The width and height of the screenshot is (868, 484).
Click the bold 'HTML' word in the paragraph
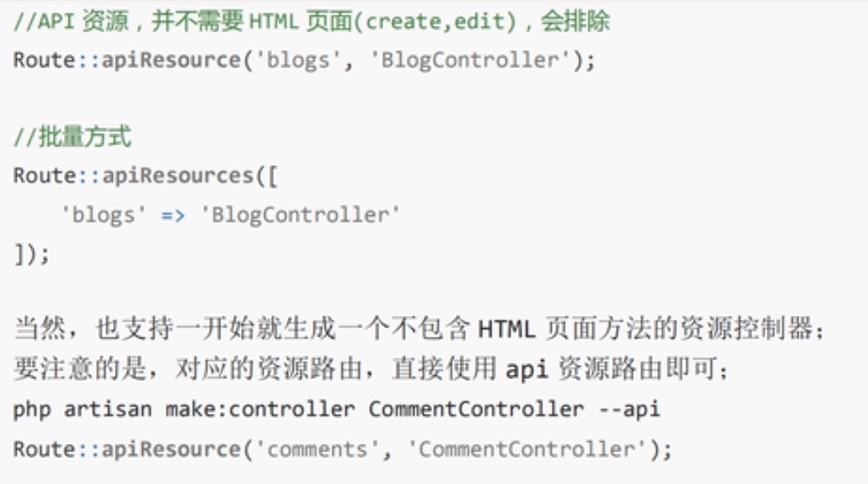506,330
